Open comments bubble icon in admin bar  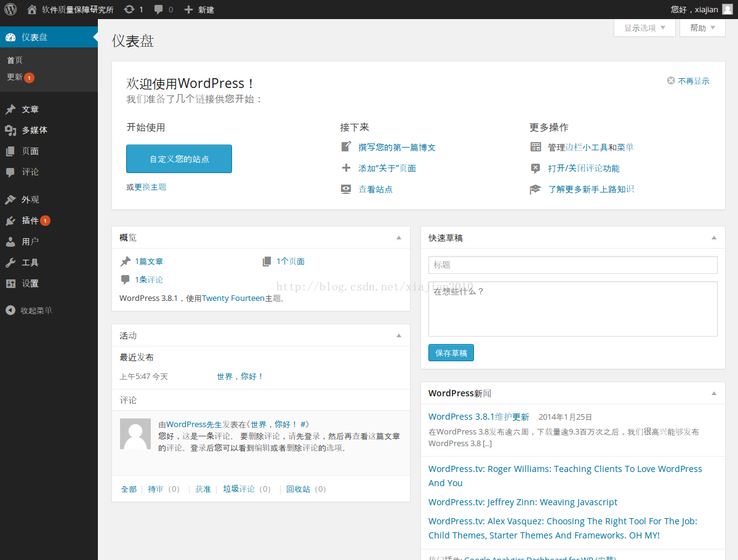(159, 9)
